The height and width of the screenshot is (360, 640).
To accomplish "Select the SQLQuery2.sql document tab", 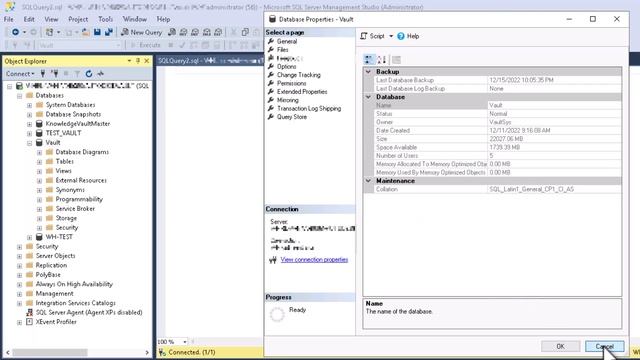I will (210, 61).
